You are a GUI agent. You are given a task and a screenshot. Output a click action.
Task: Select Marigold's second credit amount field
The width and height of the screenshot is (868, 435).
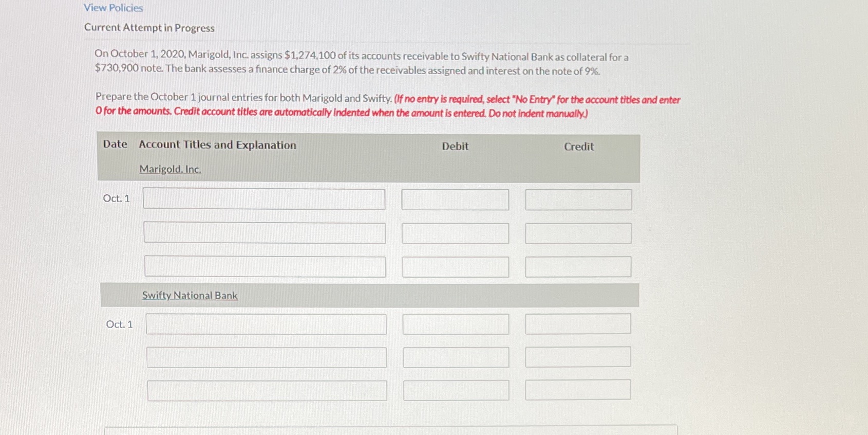pos(578,233)
